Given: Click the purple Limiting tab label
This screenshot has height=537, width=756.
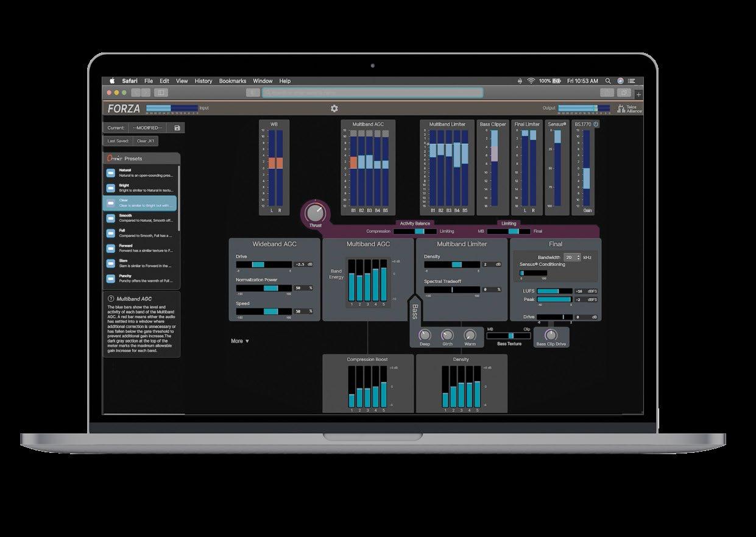Looking at the screenshot, I should [509, 224].
